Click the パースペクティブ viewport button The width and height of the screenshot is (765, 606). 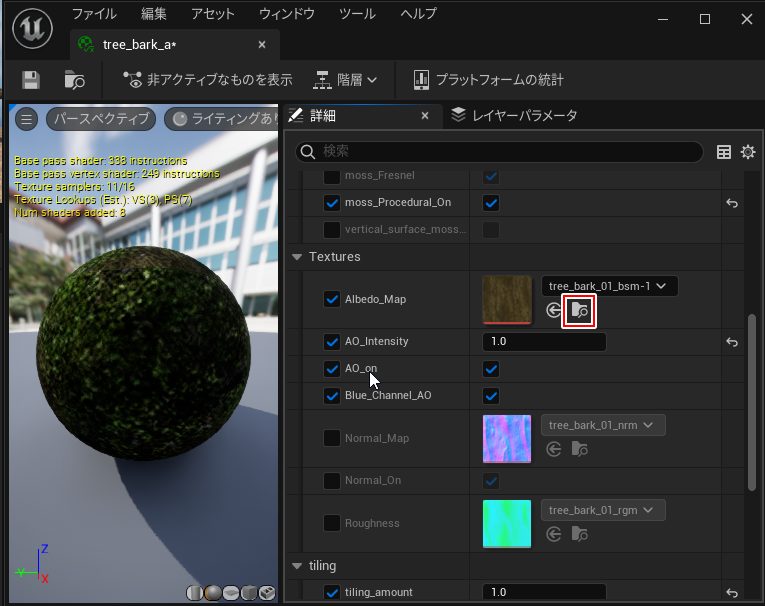pyautogui.click(x=100, y=119)
